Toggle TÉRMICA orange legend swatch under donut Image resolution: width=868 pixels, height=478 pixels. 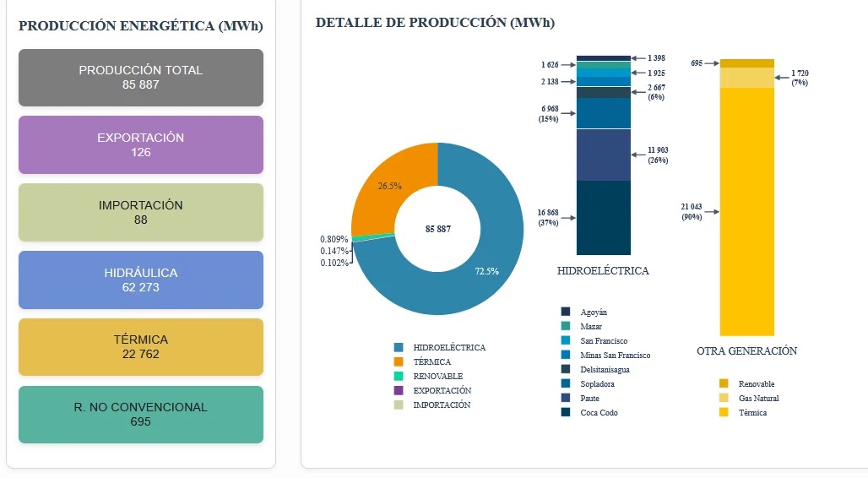tap(399, 361)
